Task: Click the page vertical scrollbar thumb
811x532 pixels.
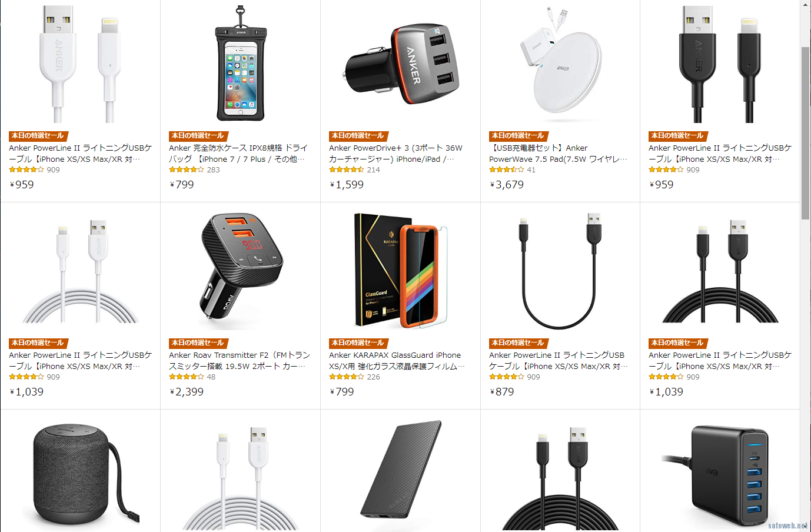Action: pos(805,133)
